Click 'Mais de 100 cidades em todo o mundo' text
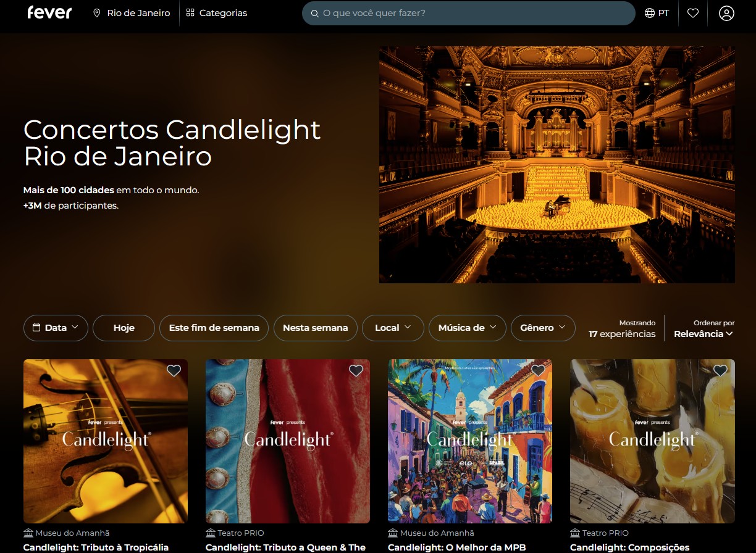This screenshot has height=553, width=756. [111, 190]
